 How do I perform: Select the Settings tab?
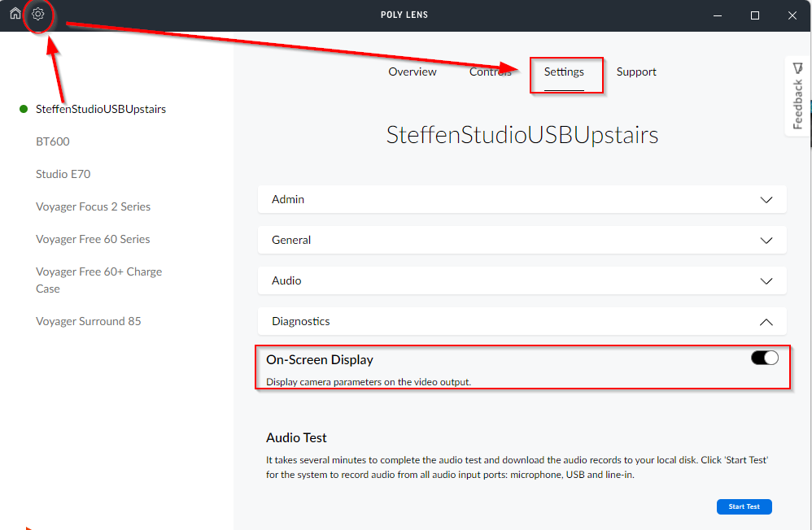coord(564,72)
